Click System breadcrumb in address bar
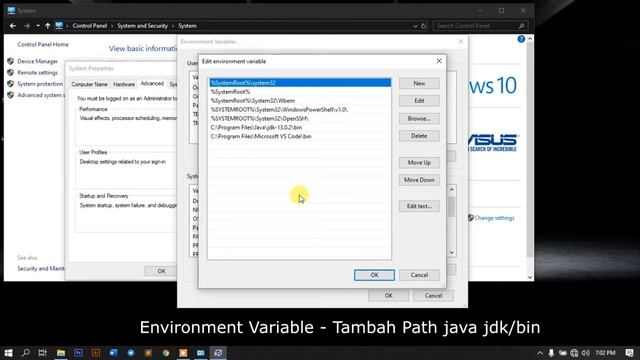 (187, 26)
